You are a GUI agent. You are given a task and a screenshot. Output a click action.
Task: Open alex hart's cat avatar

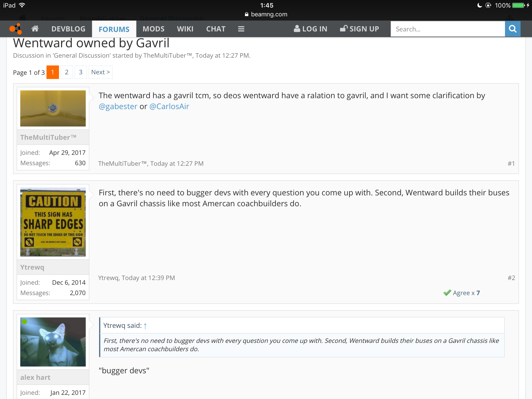tap(53, 342)
